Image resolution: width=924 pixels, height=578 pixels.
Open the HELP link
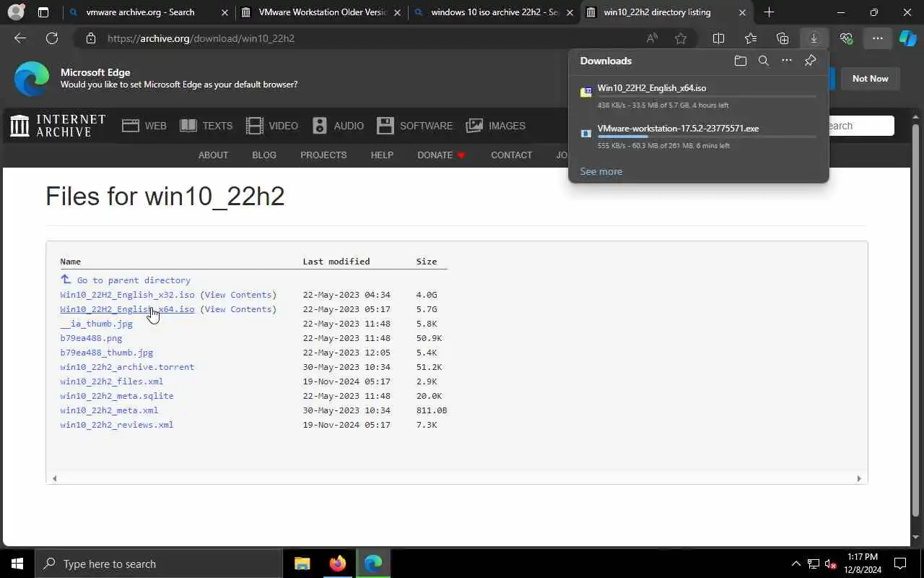(382, 155)
